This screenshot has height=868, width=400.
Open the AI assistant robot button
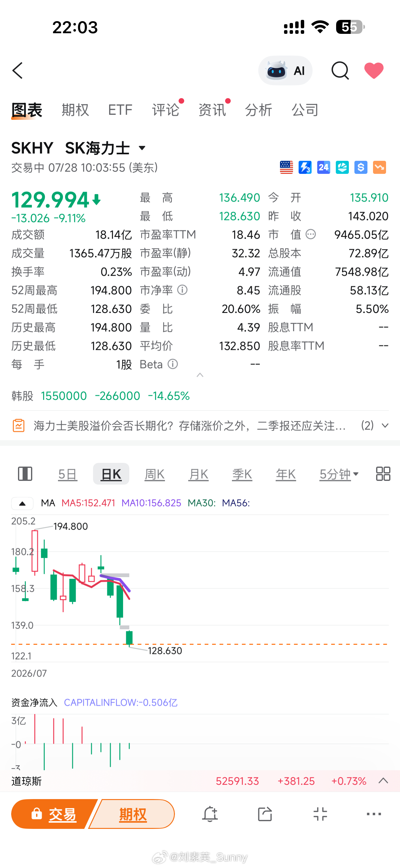click(x=285, y=70)
